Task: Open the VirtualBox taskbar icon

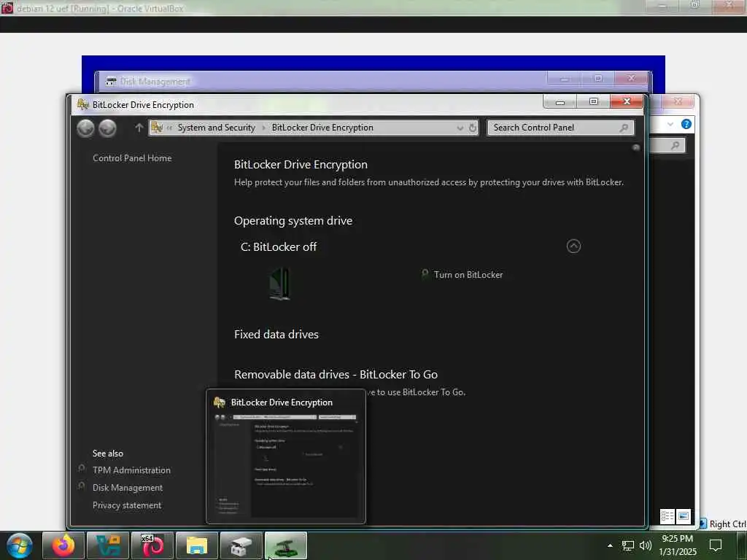Action: point(108,545)
